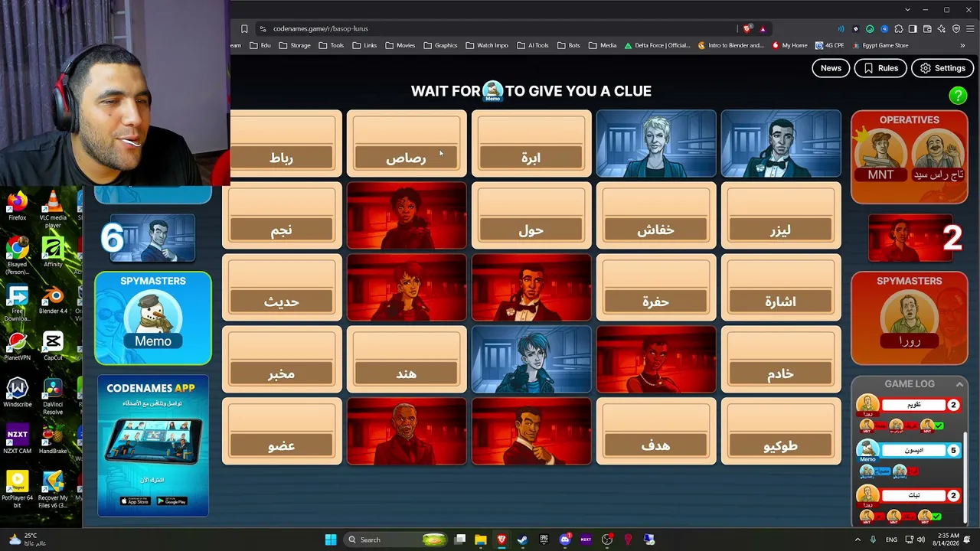Image resolution: width=980 pixels, height=551 pixels.
Task: Open the Edu bookmarks folder
Action: (260, 45)
